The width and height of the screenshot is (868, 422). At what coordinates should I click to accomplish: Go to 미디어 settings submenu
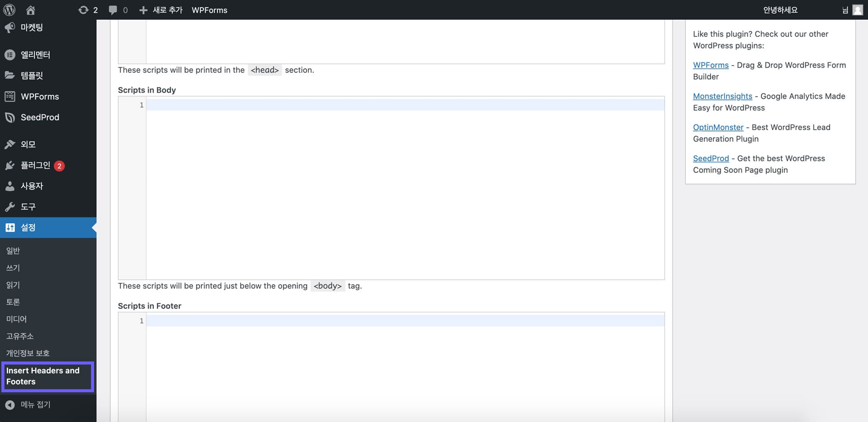16,319
